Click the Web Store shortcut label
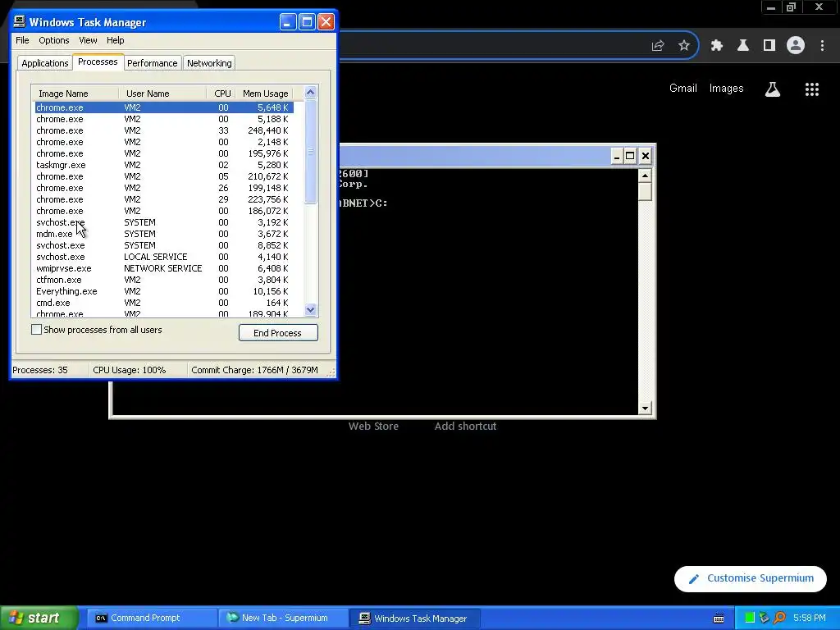Screen dimensions: 840x630 click(373, 427)
